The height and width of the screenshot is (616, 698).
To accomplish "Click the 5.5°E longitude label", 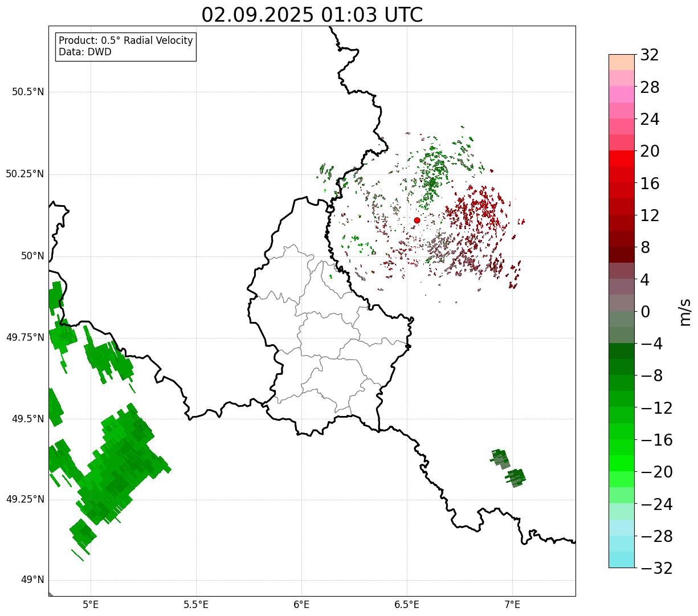I will pos(196,604).
